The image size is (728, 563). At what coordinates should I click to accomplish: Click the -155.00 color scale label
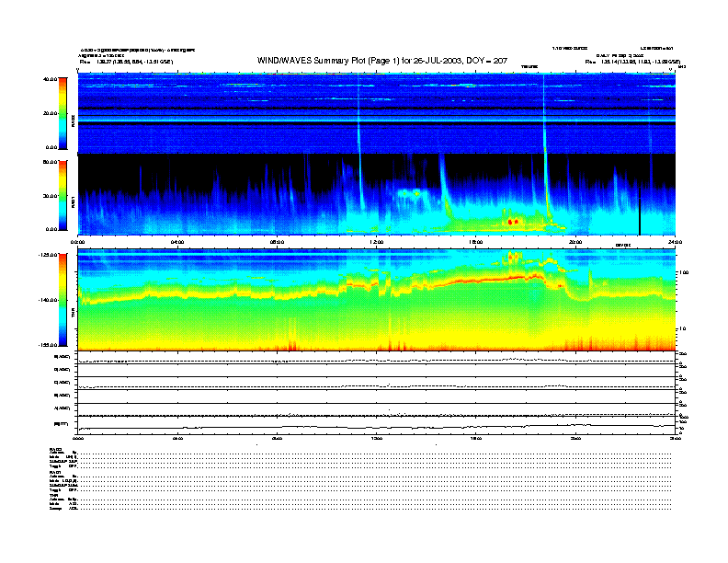tap(48, 345)
